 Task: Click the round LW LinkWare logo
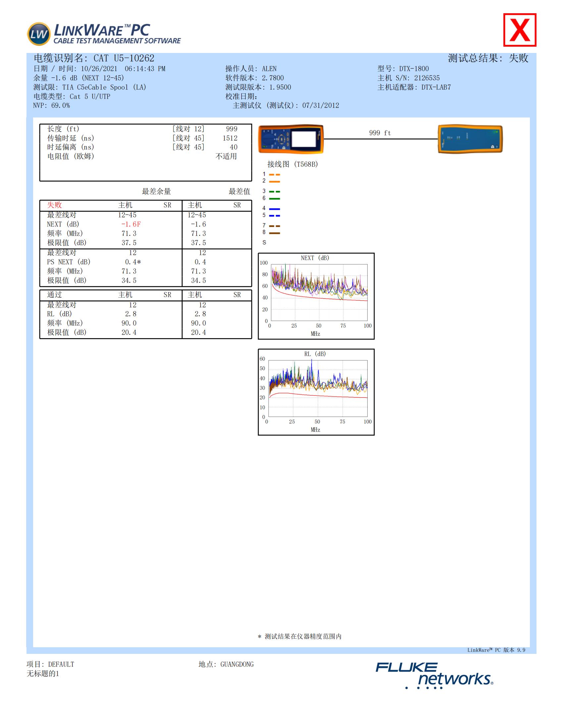pyautogui.click(x=38, y=34)
